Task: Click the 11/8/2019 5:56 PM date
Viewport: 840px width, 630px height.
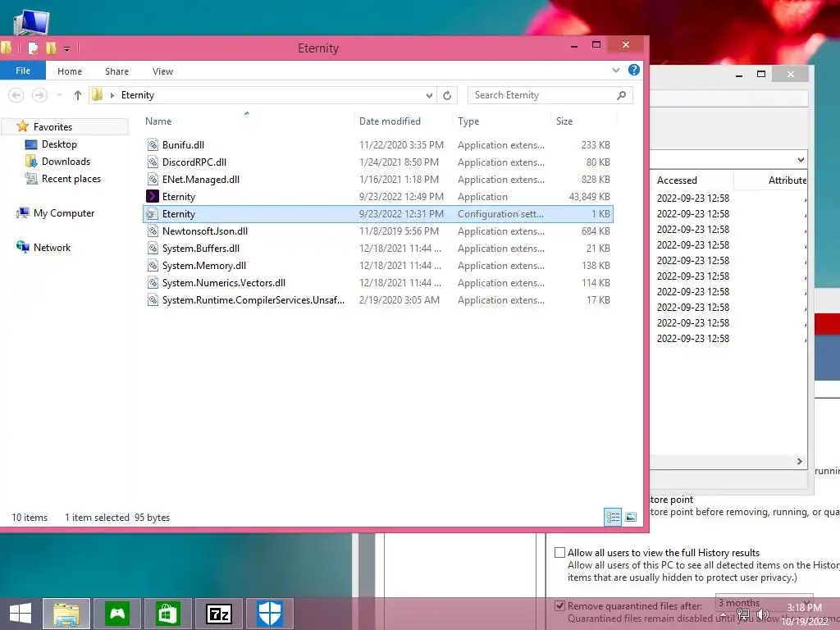Action: (399, 231)
